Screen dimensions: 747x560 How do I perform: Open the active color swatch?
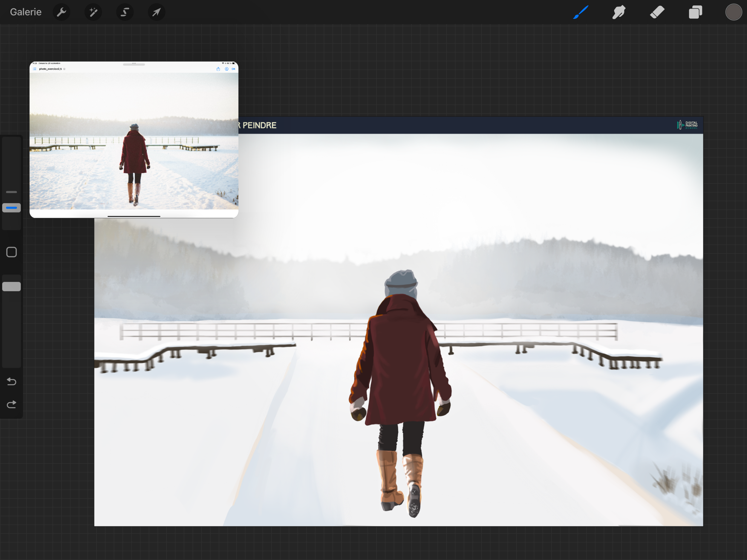(733, 12)
